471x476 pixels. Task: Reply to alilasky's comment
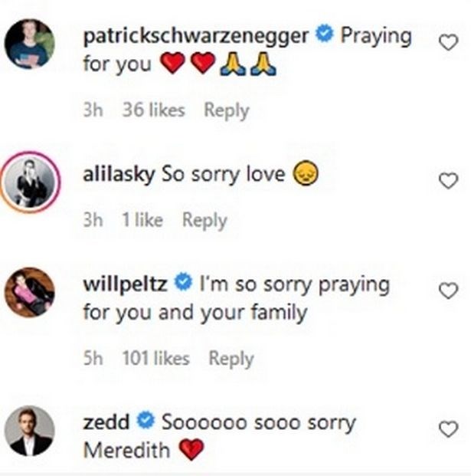tap(204, 221)
